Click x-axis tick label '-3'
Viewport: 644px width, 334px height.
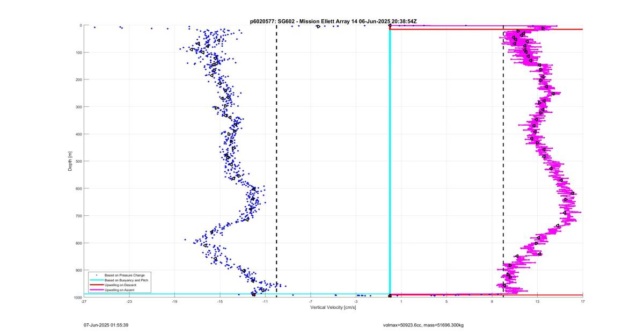tap(356, 302)
